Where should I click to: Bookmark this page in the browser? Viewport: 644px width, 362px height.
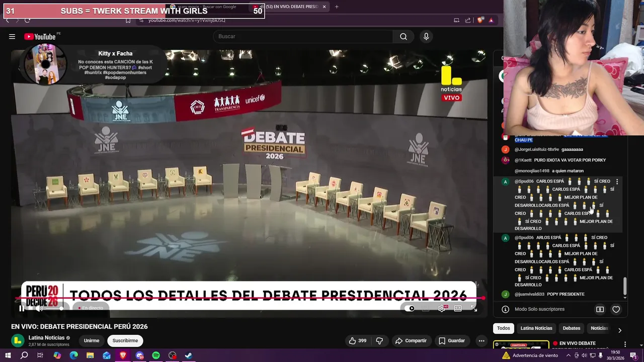[128, 20]
